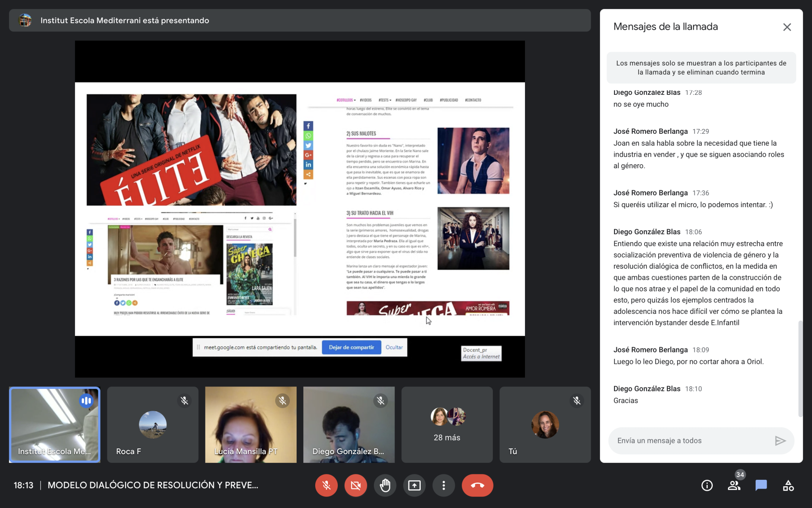
Task: Turn on the camera button
Action: point(356,485)
